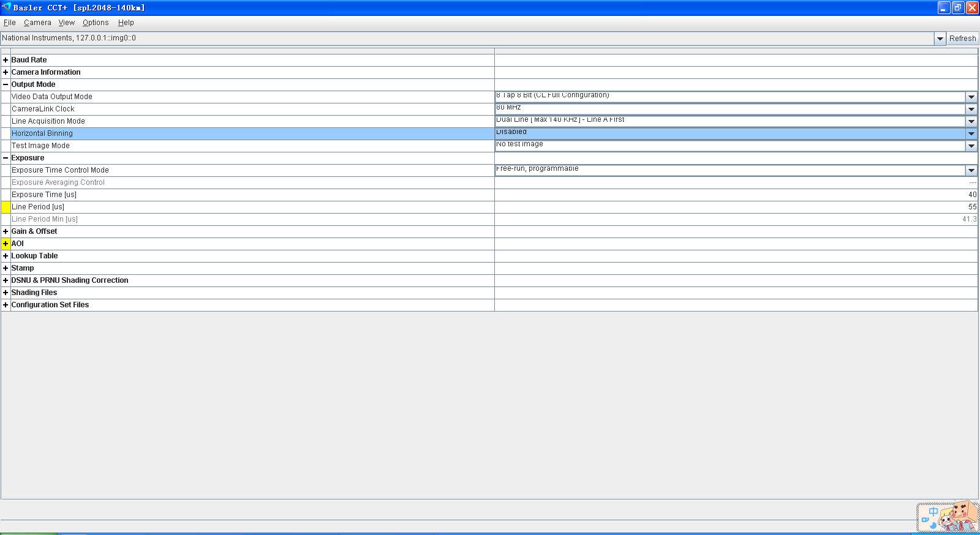
Task: Close the Basler CCT+ window
Action: tap(972, 7)
